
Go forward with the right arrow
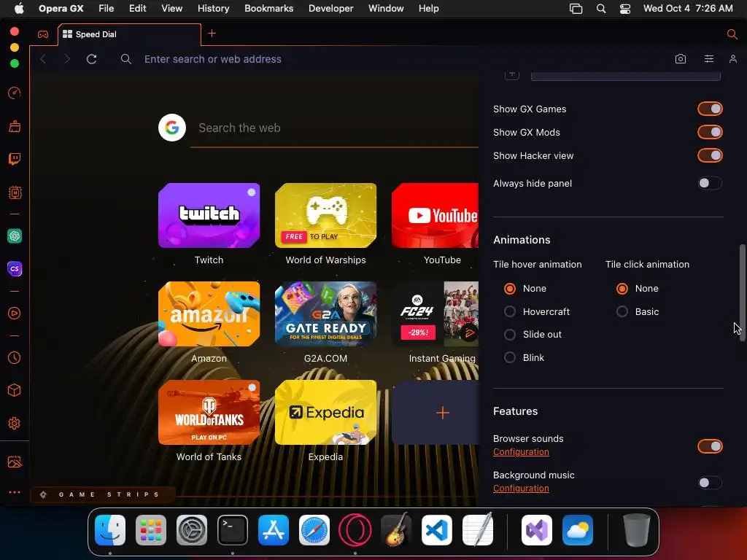click(67, 59)
